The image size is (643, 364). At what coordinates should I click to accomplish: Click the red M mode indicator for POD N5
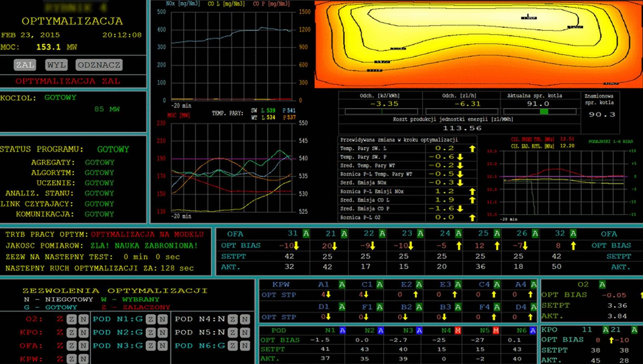tap(496, 330)
